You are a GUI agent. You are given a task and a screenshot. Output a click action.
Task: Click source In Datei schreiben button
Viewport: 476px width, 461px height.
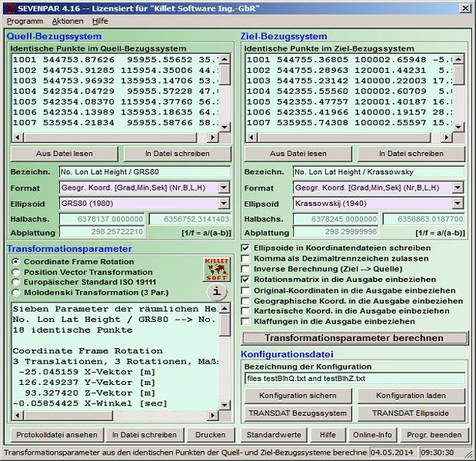click(178, 154)
